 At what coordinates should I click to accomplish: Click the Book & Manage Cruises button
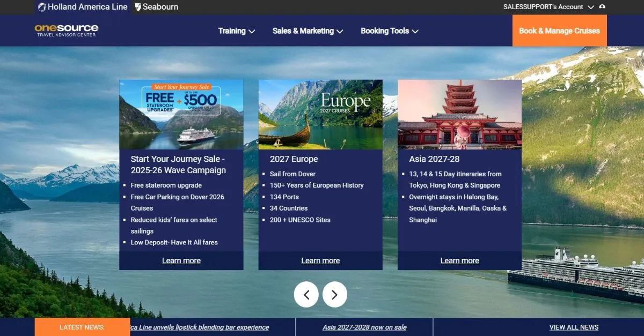[x=559, y=31]
